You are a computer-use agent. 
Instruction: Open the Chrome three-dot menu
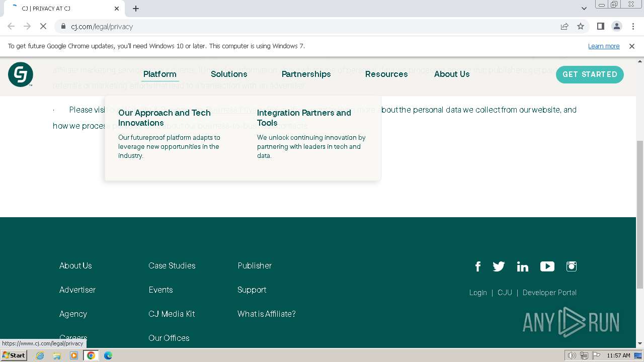click(632, 26)
